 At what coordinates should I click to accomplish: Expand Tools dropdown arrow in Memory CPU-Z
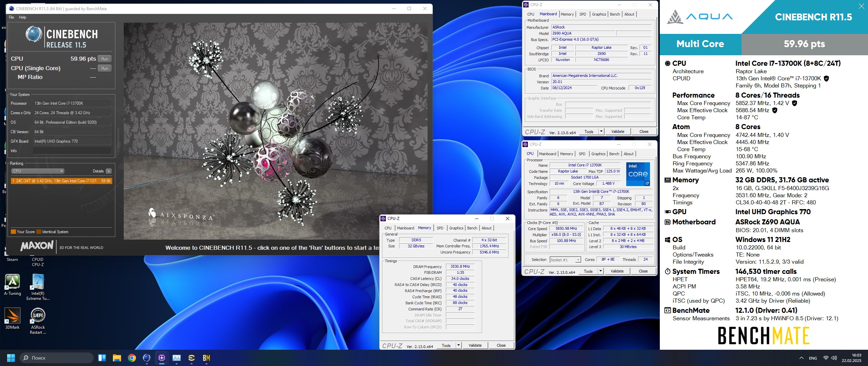coord(458,346)
